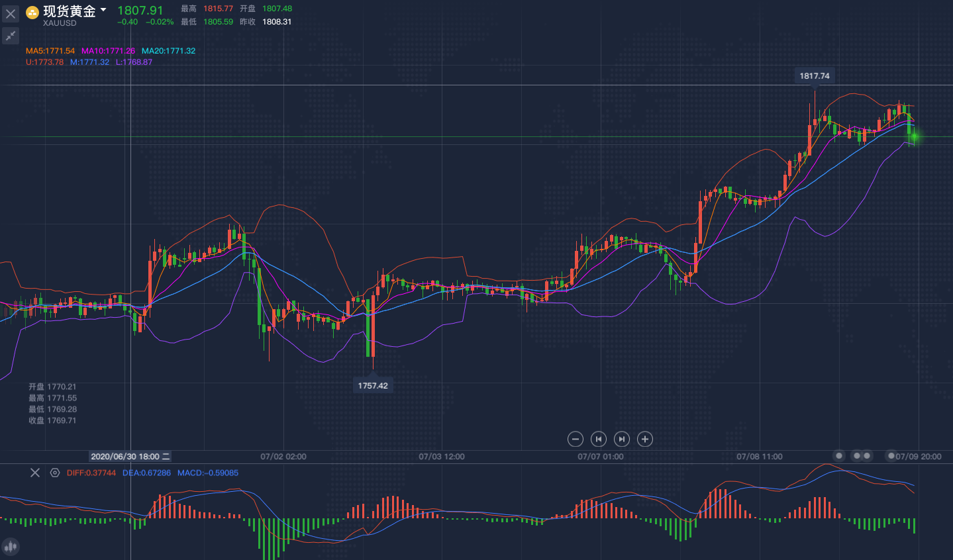Click the 1757.42 low price marker
Screen dimensions: 953x560
(x=373, y=386)
